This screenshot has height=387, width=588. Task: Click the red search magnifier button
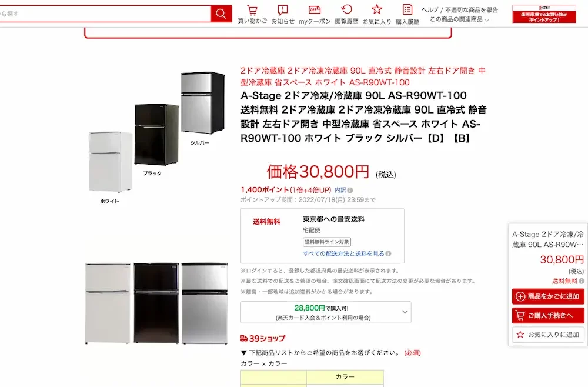tap(221, 14)
